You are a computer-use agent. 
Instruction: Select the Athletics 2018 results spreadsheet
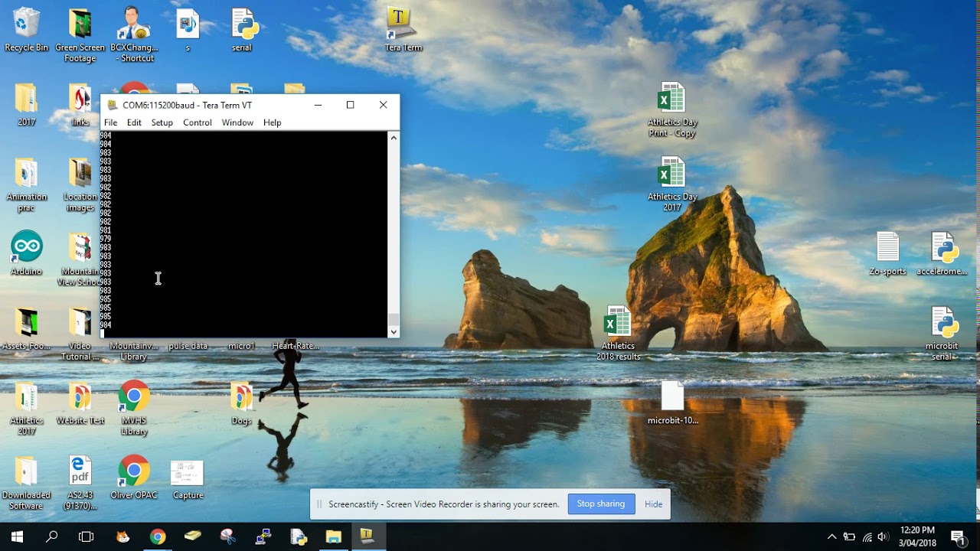(x=618, y=334)
